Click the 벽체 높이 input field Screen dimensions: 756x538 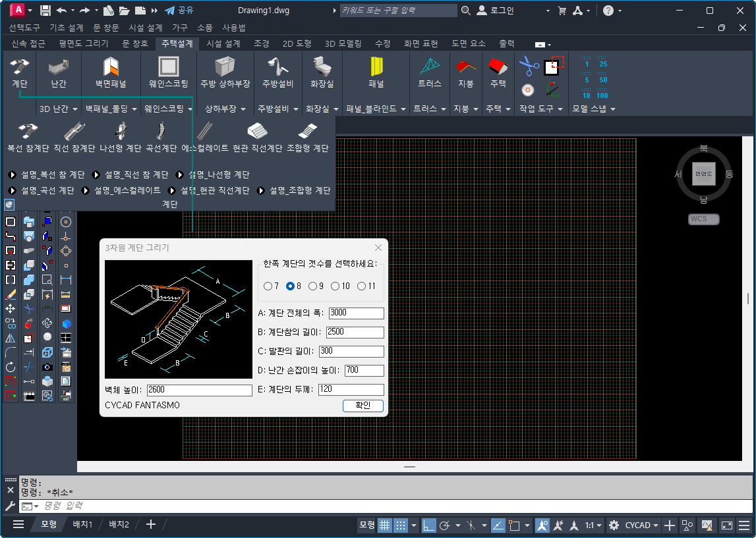point(199,390)
